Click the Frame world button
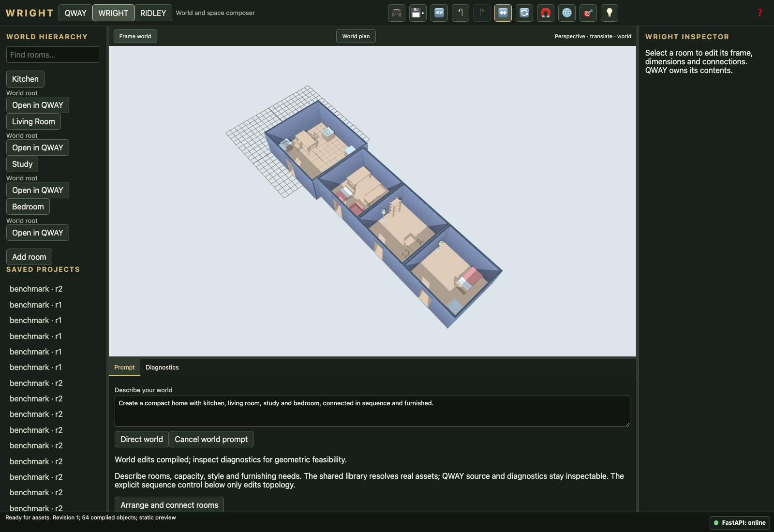 [x=135, y=36]
